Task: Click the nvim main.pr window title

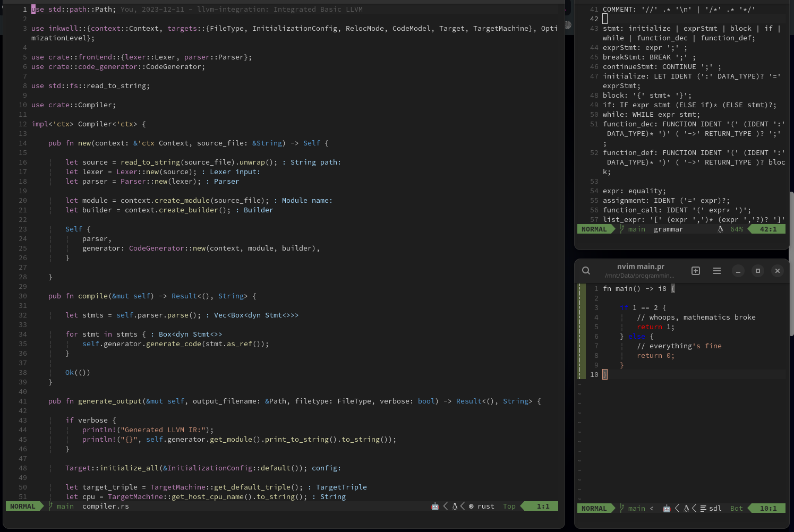Action: [x=641, y=267]
